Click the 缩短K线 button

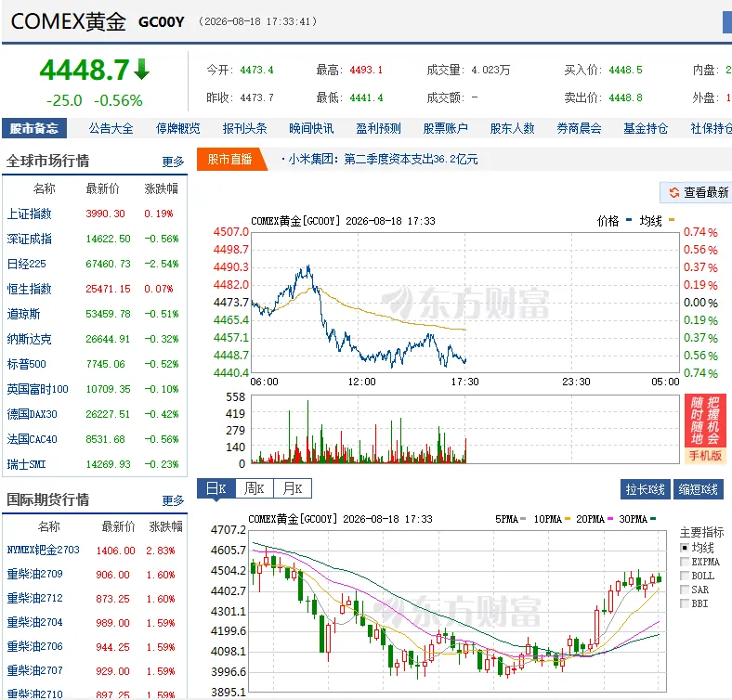click(699, 489)
